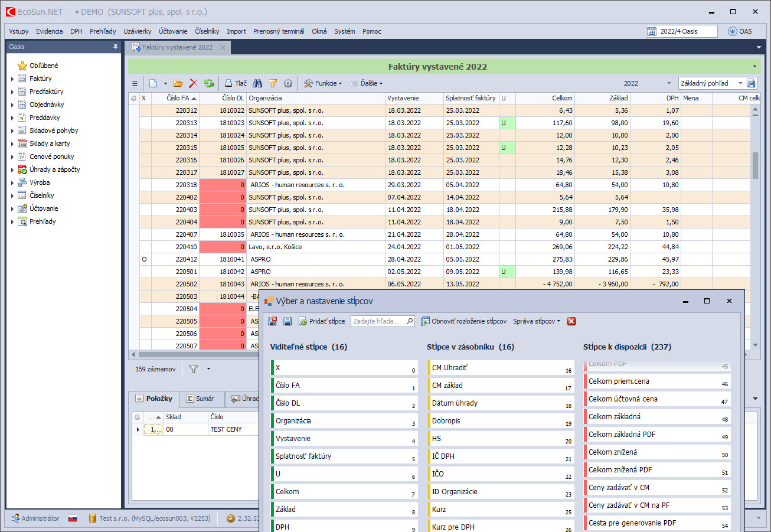Click the Tlač print button
Image resolution: width=771 pixels, height=532 pixels.
pyautogui.click(x=236, y=84)
